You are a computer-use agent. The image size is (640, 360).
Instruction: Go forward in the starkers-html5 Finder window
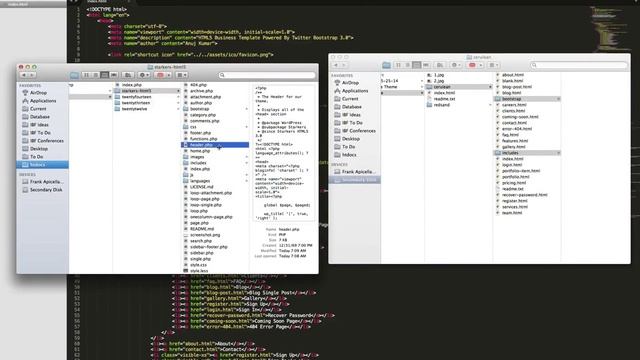32,75
